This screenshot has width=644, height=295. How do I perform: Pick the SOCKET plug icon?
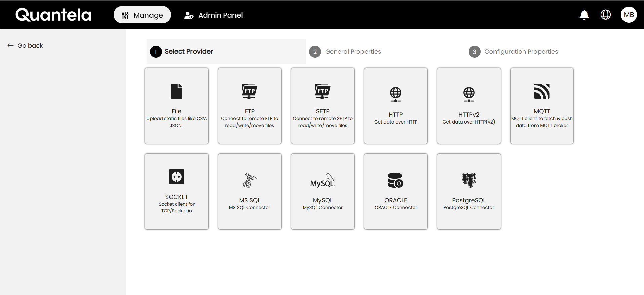176,177
